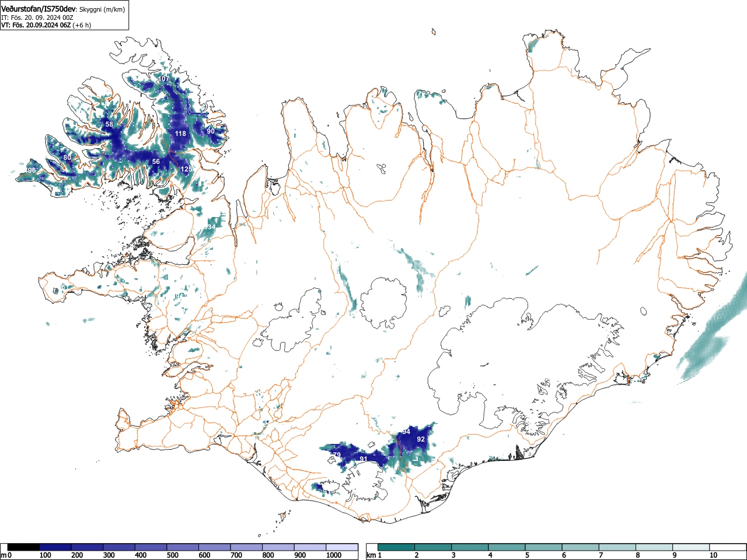Pick the 400–500 m legend swatch
Image resolution: width=747 pixels, height=560 pixels.
[151, 547]
